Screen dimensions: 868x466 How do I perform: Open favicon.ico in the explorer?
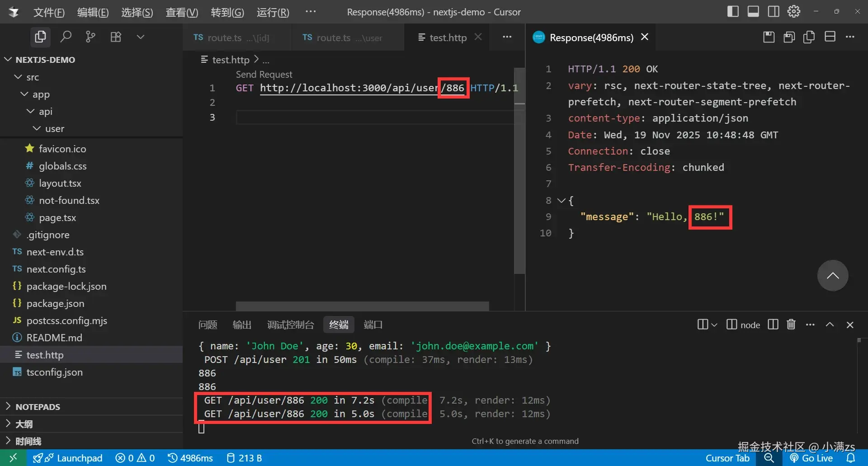pos(91,149)
